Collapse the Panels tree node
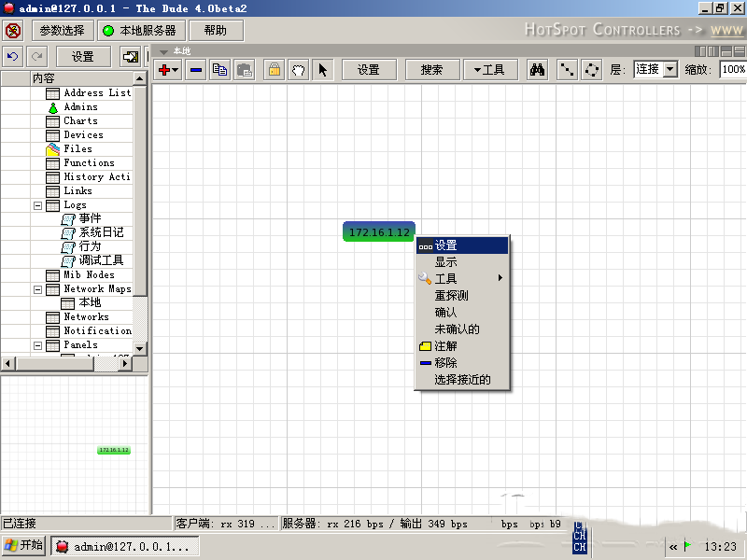 point(37,345)
